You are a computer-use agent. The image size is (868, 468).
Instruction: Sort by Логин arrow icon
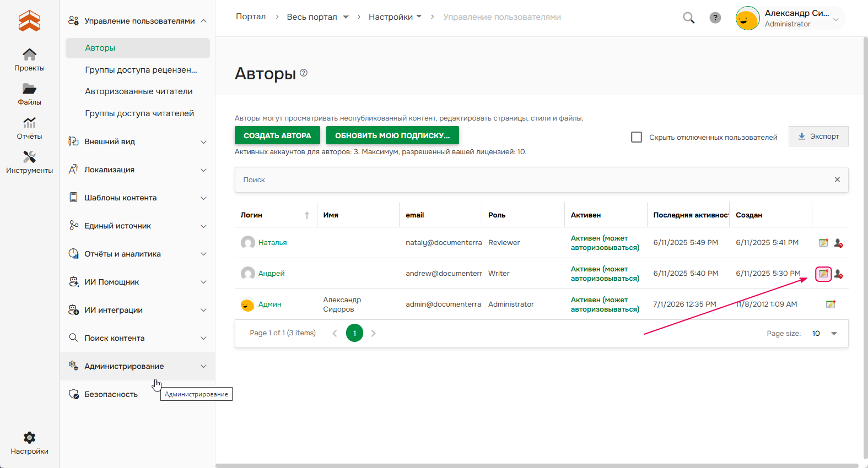[307, 215]
